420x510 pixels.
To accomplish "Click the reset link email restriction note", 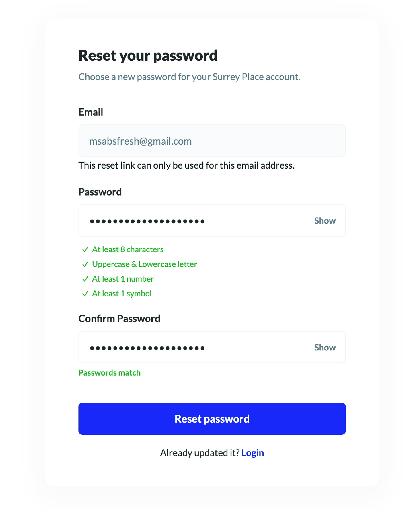I will click(186, 166).
